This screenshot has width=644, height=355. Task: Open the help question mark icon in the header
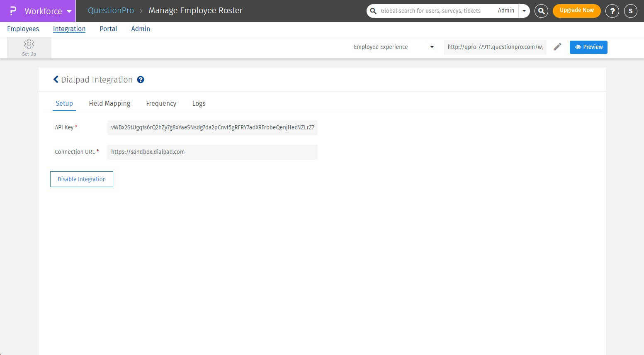tap(612, 11)
